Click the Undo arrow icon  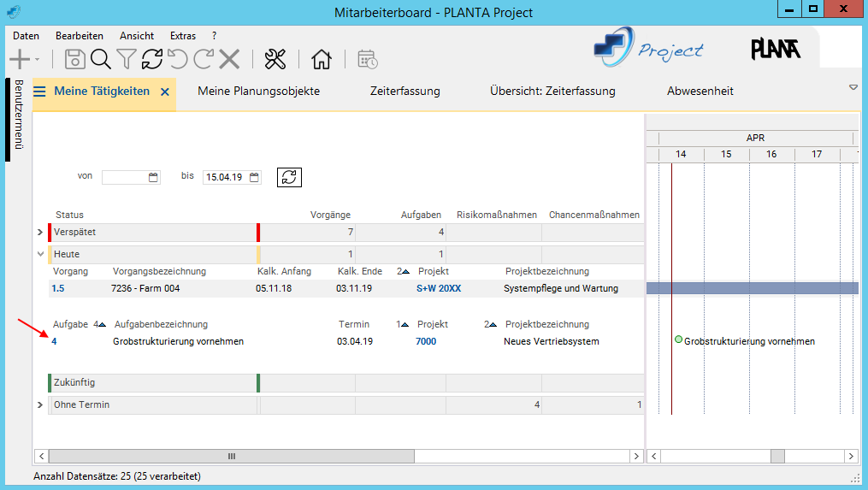[x=177, y=59]
